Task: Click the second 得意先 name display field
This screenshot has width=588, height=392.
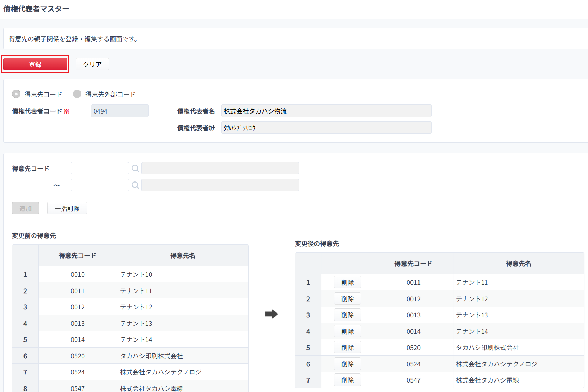Action: click(220, 185)
